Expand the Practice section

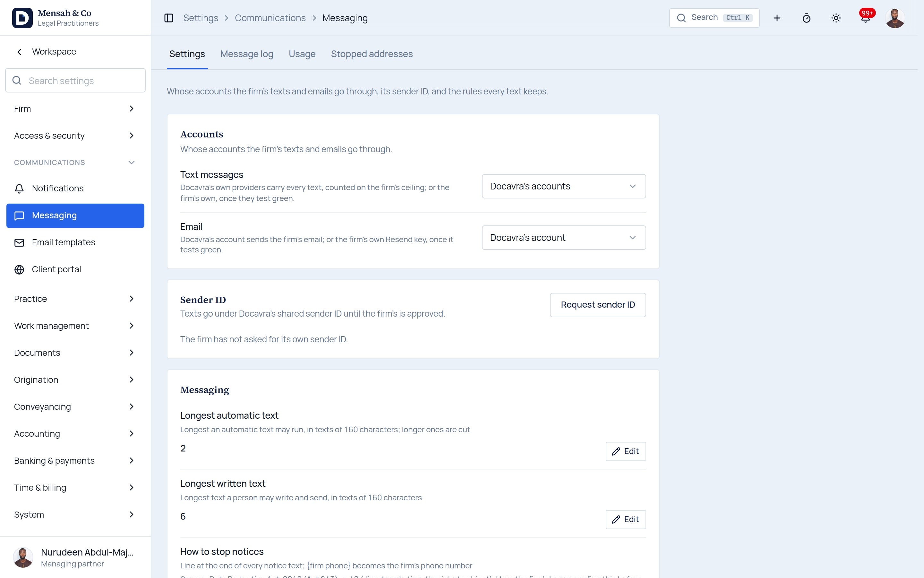[x=75, y=299]
